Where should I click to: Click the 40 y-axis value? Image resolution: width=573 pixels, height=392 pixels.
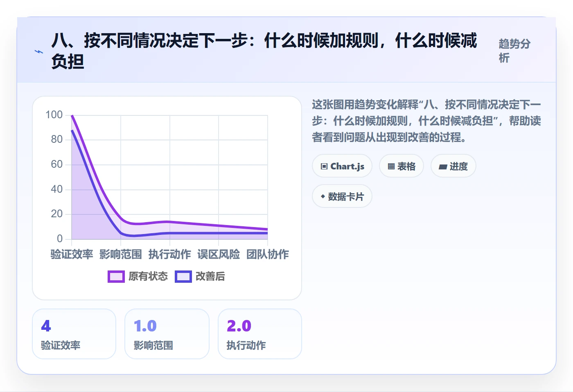pos(57,189)
